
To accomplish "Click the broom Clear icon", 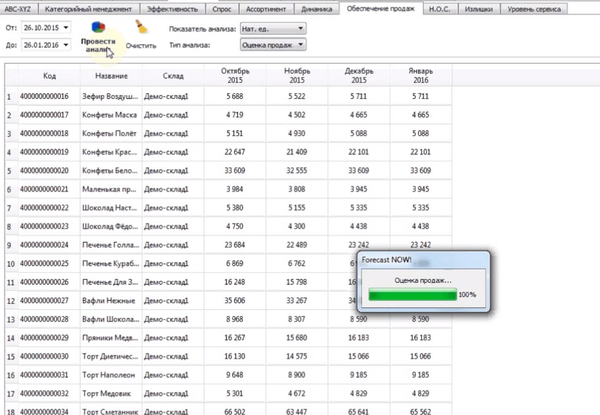I will 141,26.
